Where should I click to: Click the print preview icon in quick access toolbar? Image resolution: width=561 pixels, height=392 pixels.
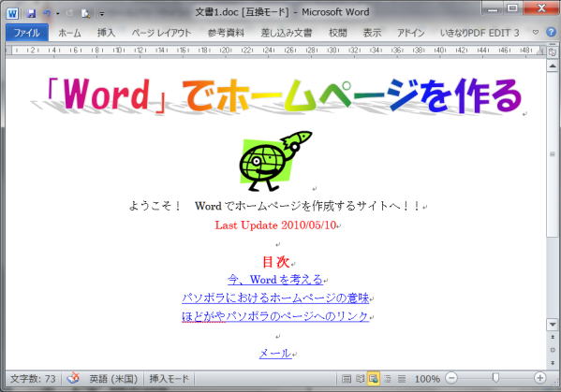tap(85, 14)
